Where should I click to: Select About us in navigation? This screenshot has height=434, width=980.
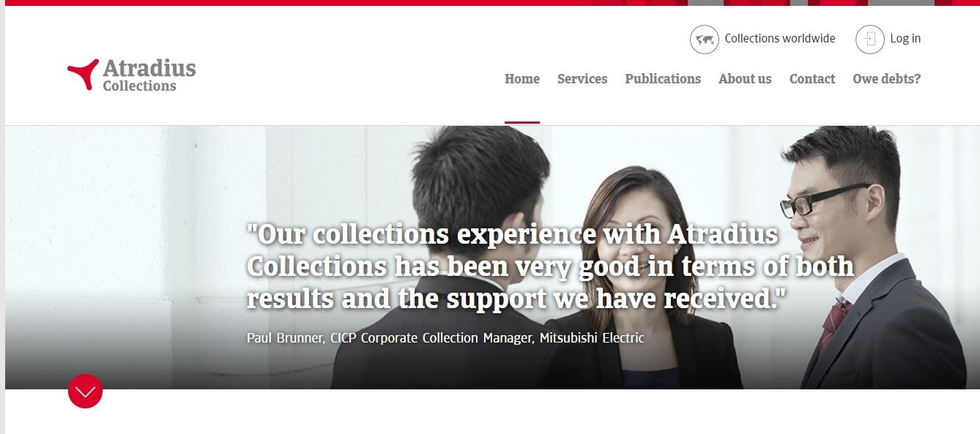tap(745, 79)
